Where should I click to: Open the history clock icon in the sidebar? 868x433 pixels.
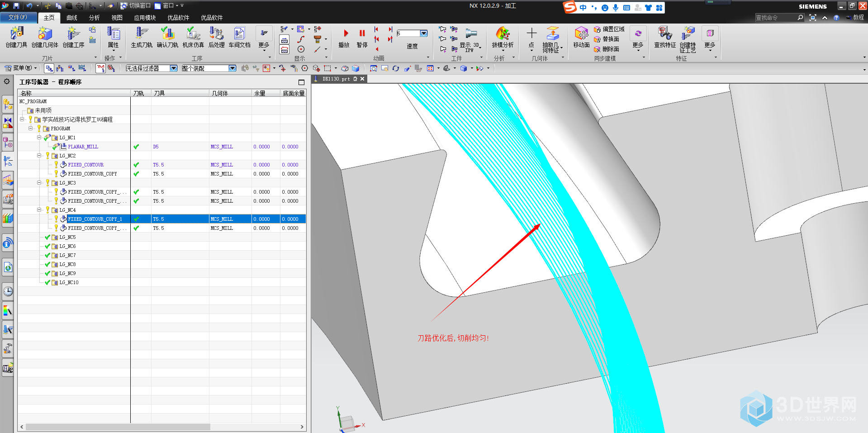click(8, 291)
